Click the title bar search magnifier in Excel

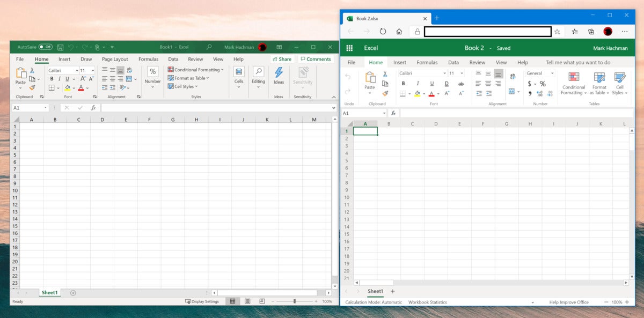[x=209, y=47]
